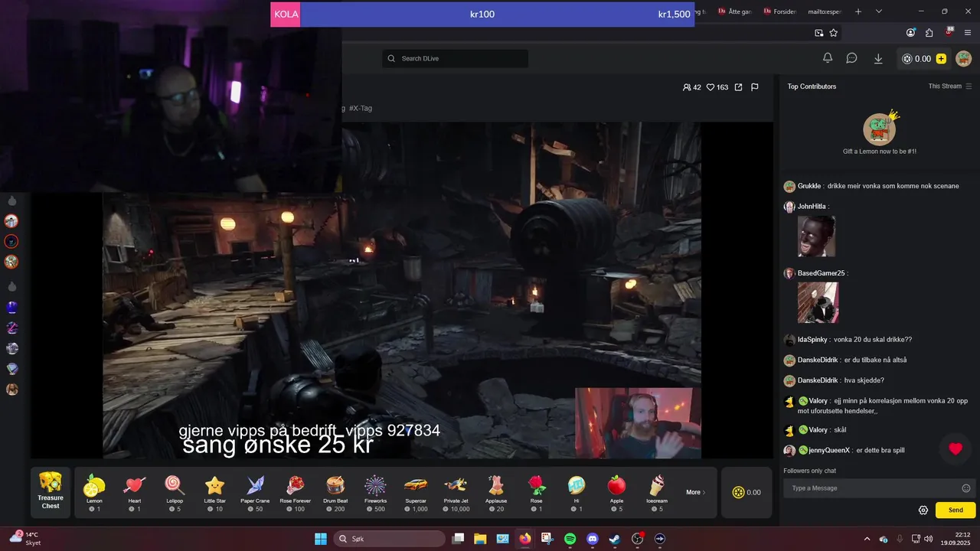Open Firefox account icon
Viewport: 980px width, 551px height.
point(910,33)
